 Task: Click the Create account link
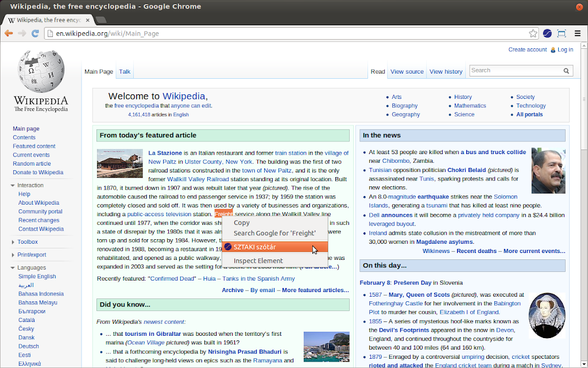(527, 49)
